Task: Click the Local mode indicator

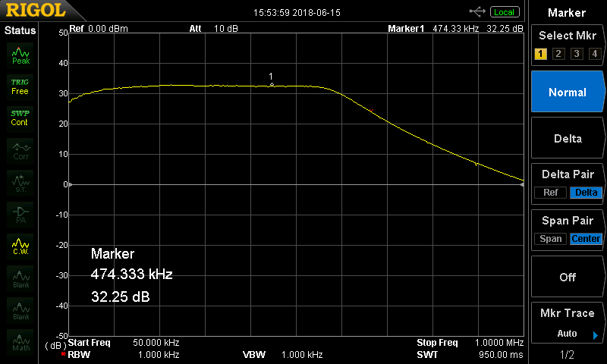Action: click(504, 12)
